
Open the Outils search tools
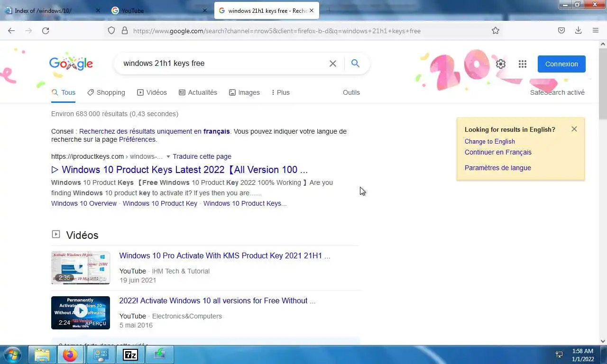[x=351, y=92]
